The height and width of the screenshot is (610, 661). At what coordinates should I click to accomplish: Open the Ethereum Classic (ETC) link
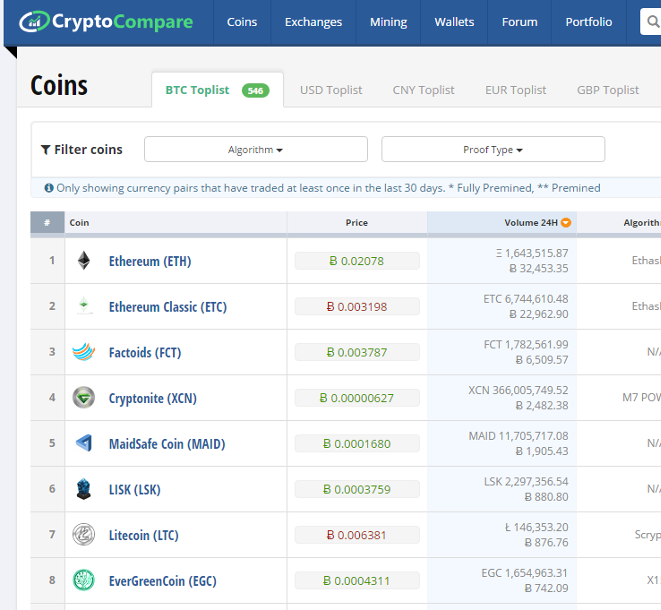(x=168, y=307)
